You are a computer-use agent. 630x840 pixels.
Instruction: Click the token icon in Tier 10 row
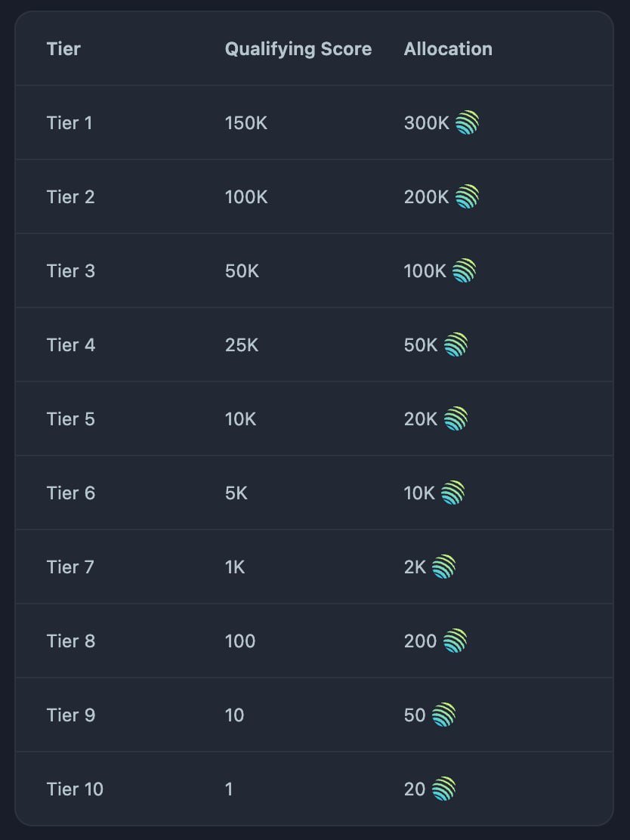[443, 789]
